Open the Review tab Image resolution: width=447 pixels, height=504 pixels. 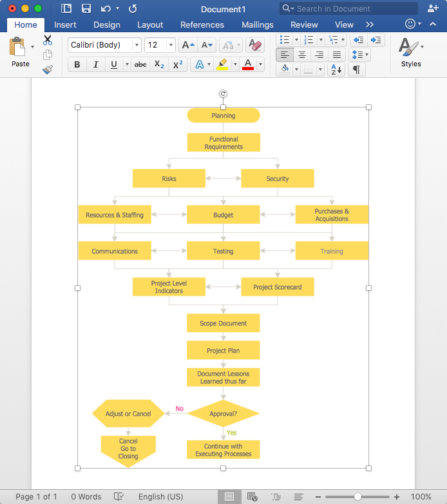304,24
